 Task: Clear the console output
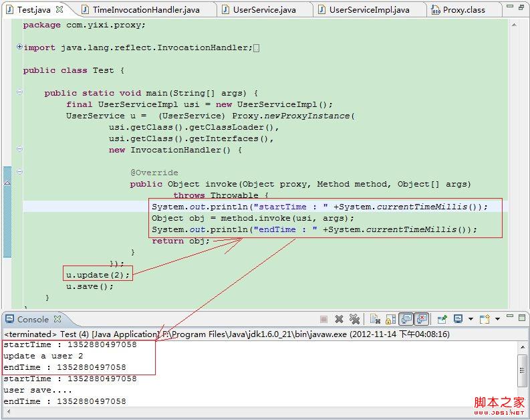pyautogui.click(x=375, y=319)
